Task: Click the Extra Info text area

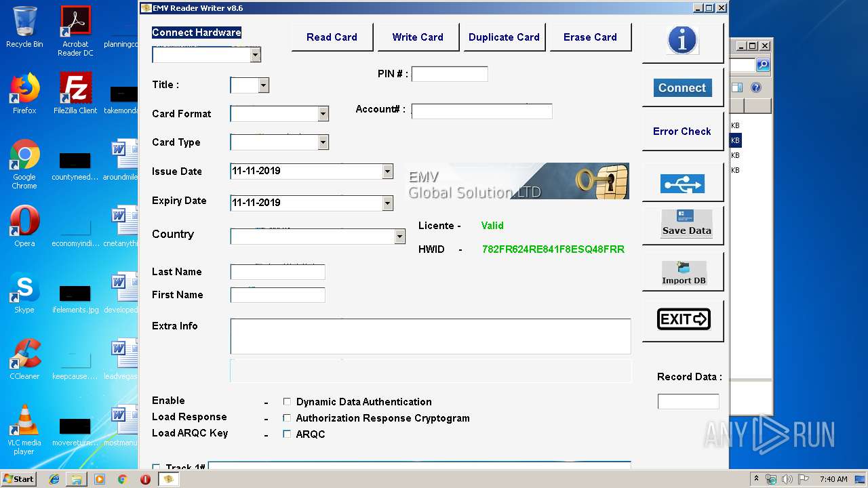Action: pyautogui.click(x=431, y=336)
